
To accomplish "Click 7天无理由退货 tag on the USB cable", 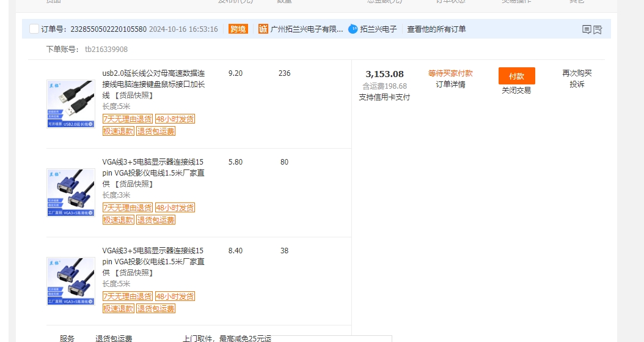I will (128, 119).
